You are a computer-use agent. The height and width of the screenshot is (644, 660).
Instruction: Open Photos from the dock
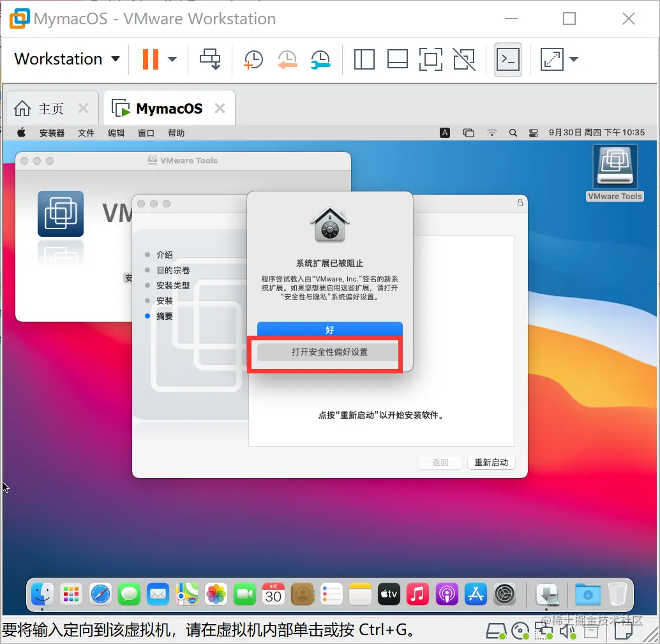[x=216, y=594]
